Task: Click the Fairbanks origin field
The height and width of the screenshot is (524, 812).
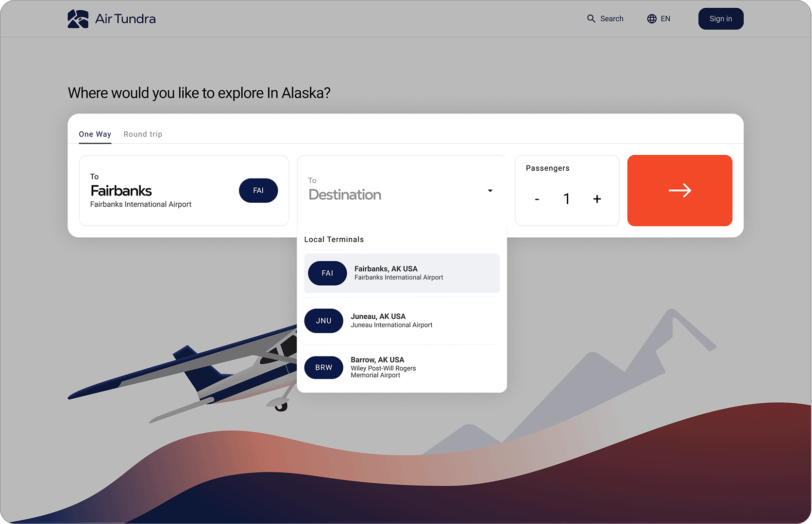Action: click(184, 191)
